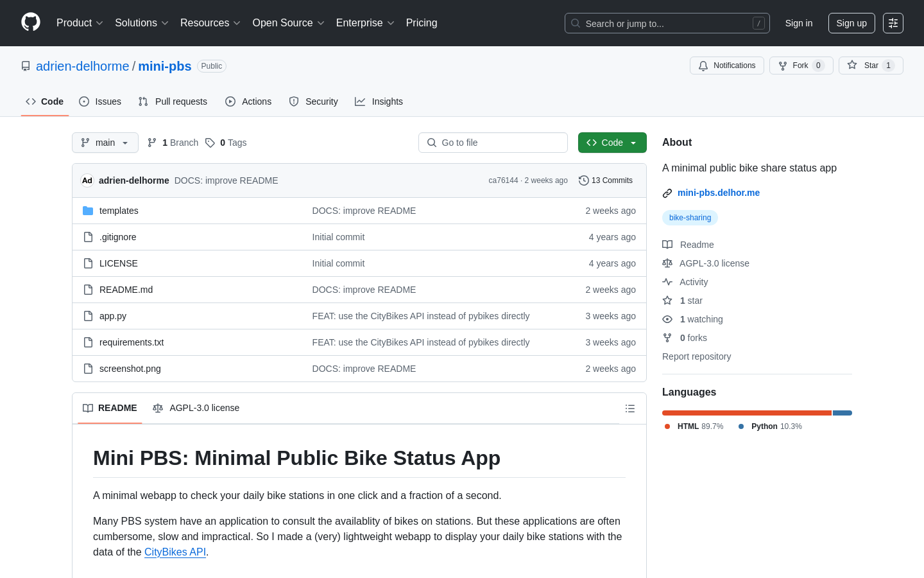Screen dimensions: 924x578
Task: Switch to the Issues tab
Action: point(100,101)
